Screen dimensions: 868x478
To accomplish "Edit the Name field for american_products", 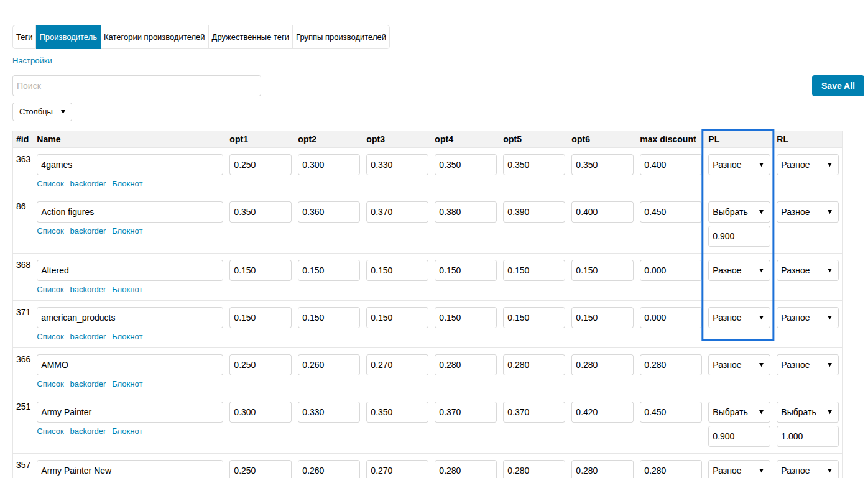I will 129,317.
